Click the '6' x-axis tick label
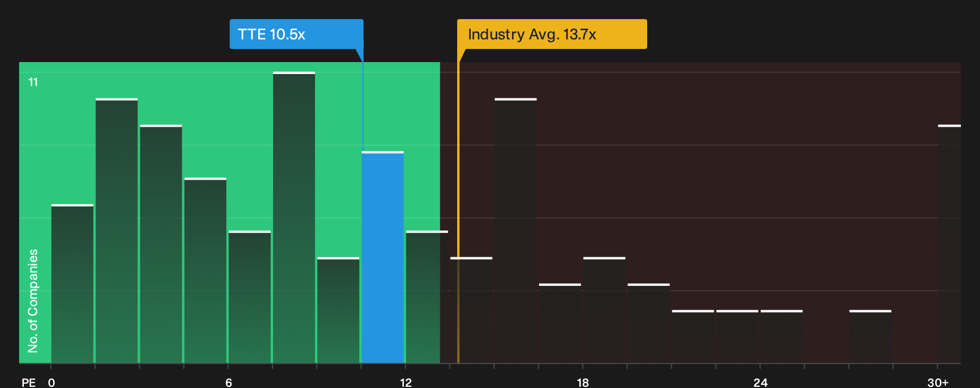This screenshot has height=388, width=980. (x=229, y=383)
